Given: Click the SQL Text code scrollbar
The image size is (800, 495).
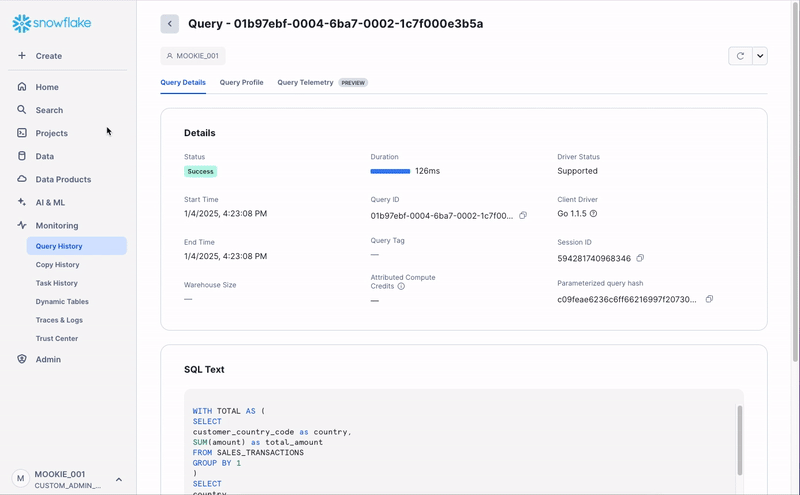Looking at the screenshot, I should tap(739, 440).
